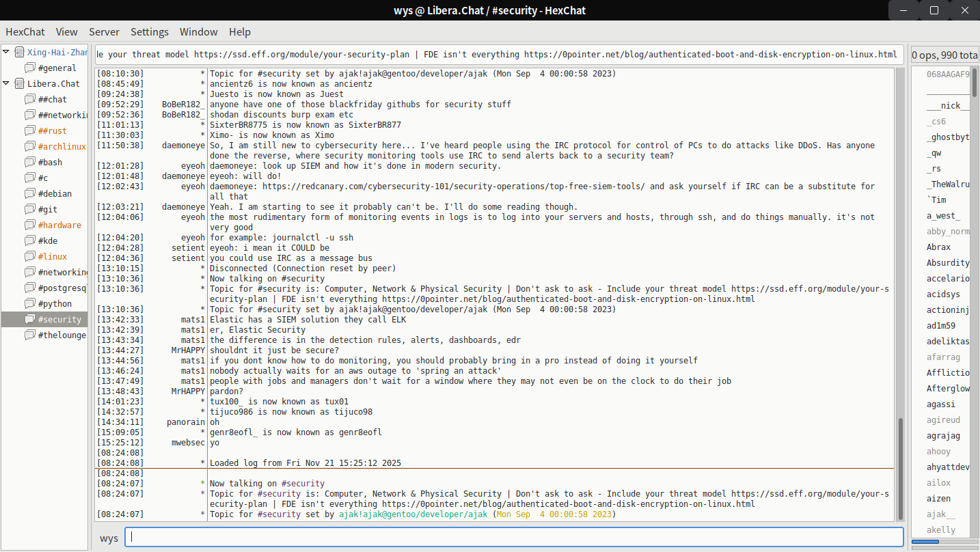Open the Server menu
This screenshot has height=552, width=980.
tap(104, 31)
